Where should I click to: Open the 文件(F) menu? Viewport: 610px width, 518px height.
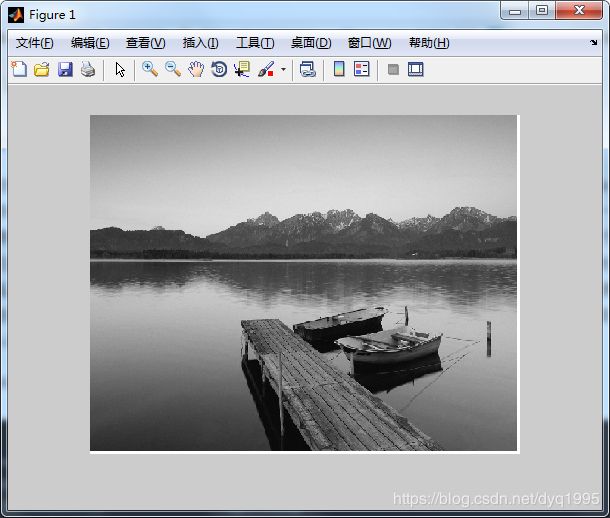pyautogui.click(x=35, y=43)
